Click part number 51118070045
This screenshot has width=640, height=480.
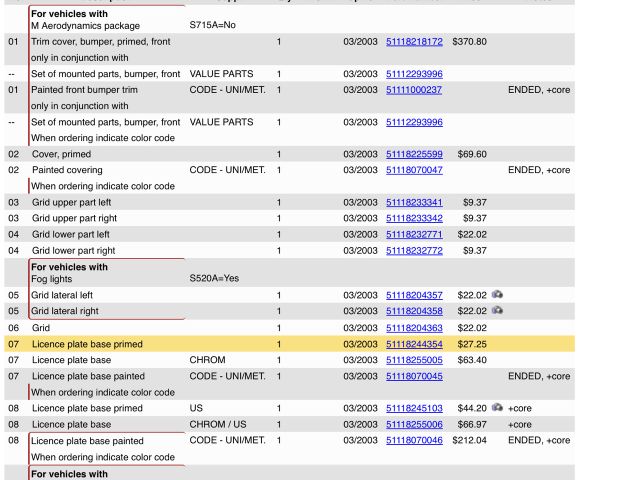pos(414,376)
